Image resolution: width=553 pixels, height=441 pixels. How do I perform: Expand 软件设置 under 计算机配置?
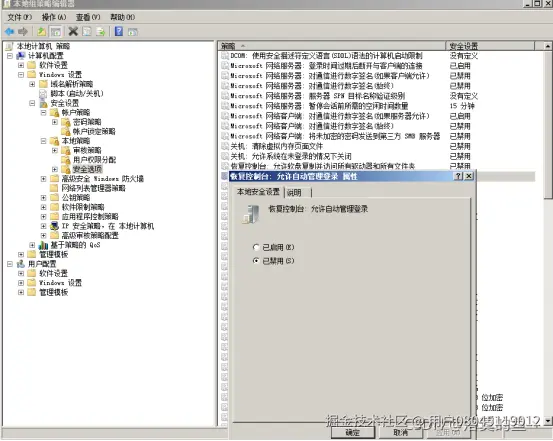(21, 65)
